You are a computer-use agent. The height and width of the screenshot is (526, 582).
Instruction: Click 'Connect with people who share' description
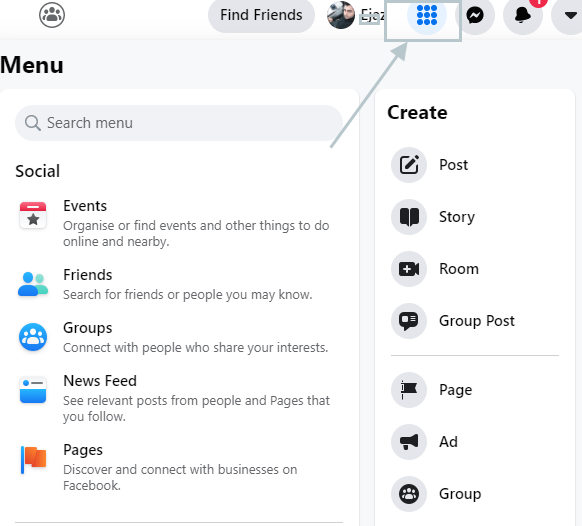coord(196,348)
